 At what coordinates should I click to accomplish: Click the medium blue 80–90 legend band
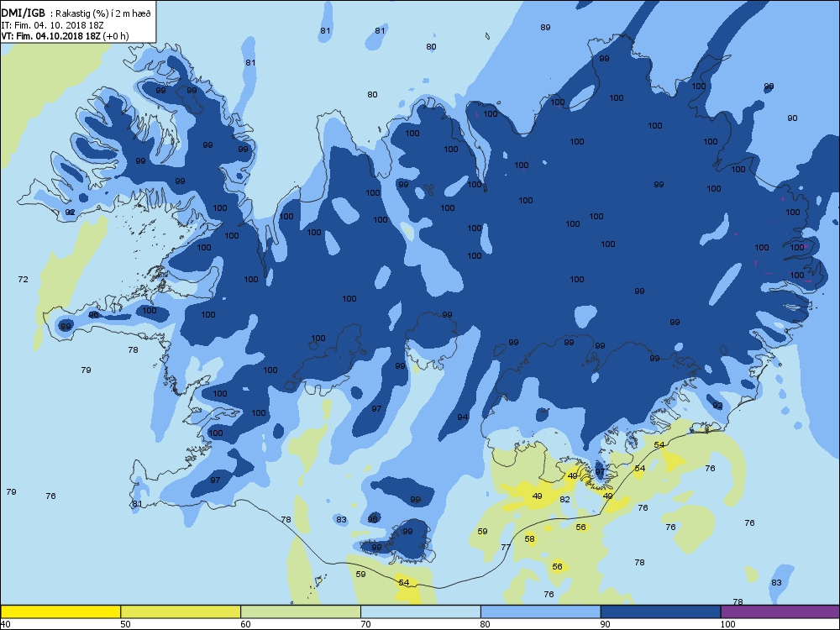[540, 612]
